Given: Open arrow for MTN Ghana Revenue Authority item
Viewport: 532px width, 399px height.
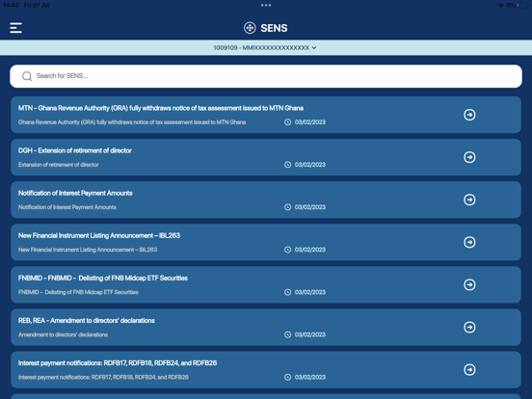Looking at the screenshot, I should [469, 115].
